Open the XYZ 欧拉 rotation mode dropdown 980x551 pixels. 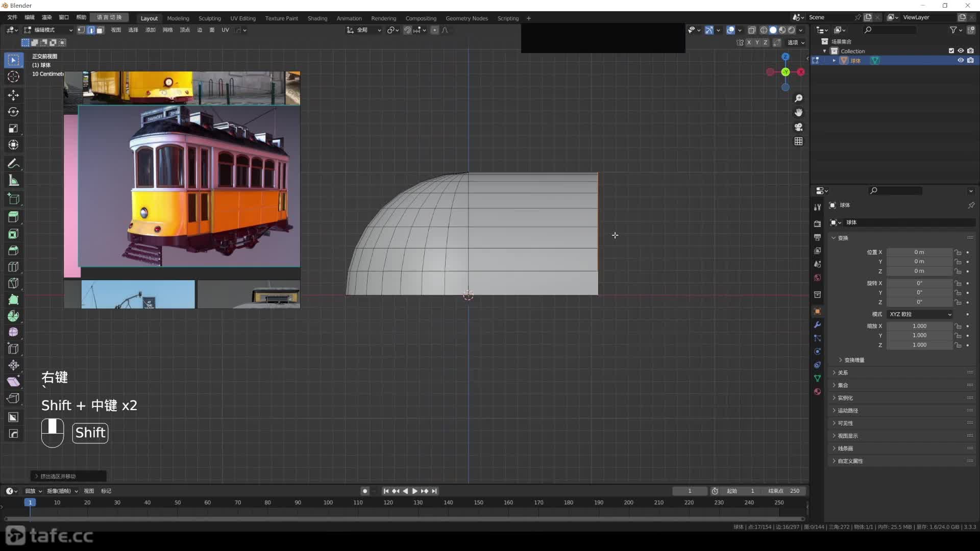tap(920, 314)
